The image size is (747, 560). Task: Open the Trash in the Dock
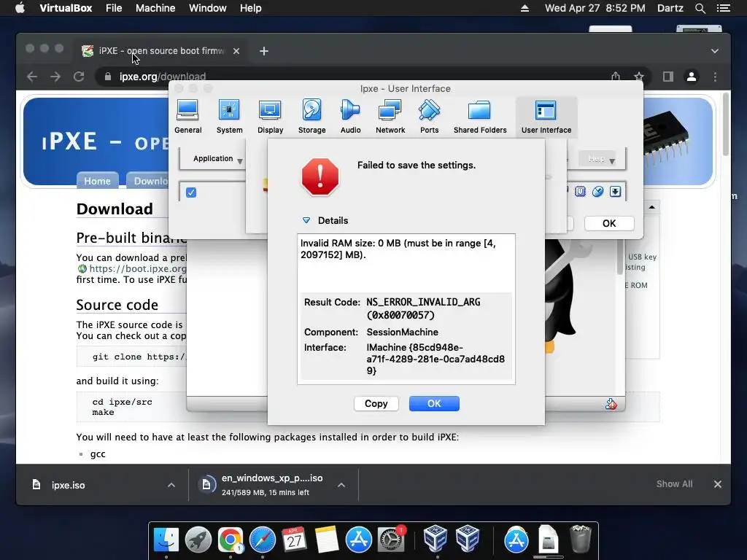tap(580, 540)
